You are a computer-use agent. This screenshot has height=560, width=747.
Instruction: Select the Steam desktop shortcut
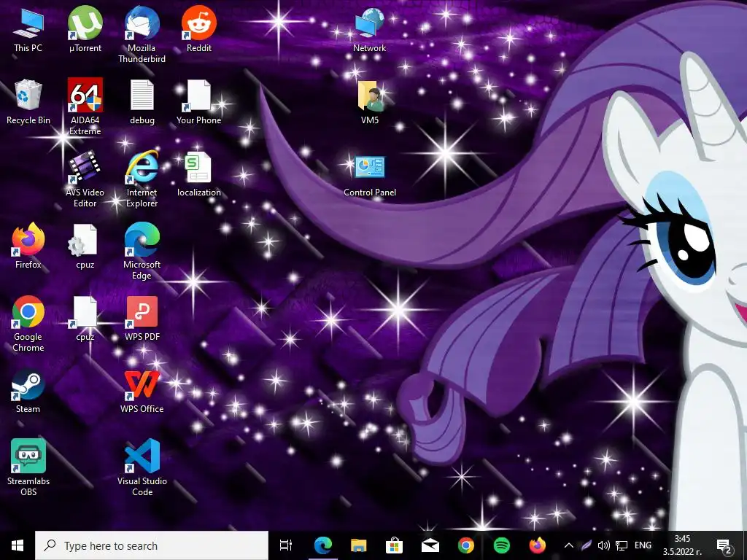point(28,391)
